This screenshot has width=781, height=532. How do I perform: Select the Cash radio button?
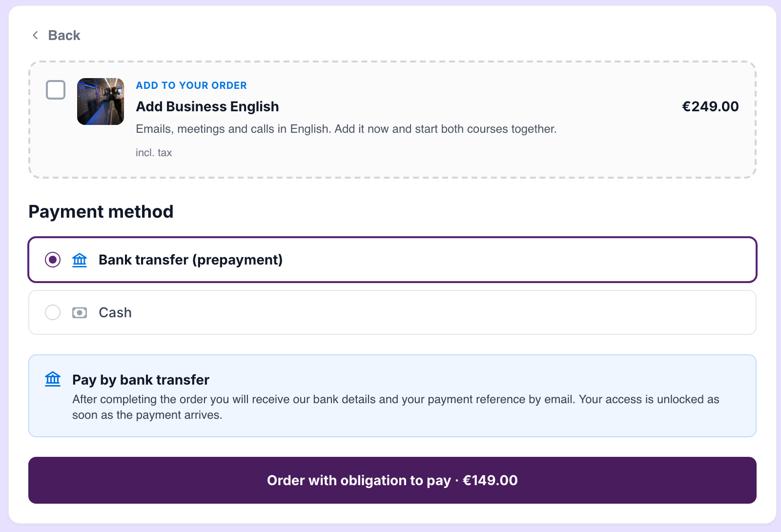coord(53,312)
